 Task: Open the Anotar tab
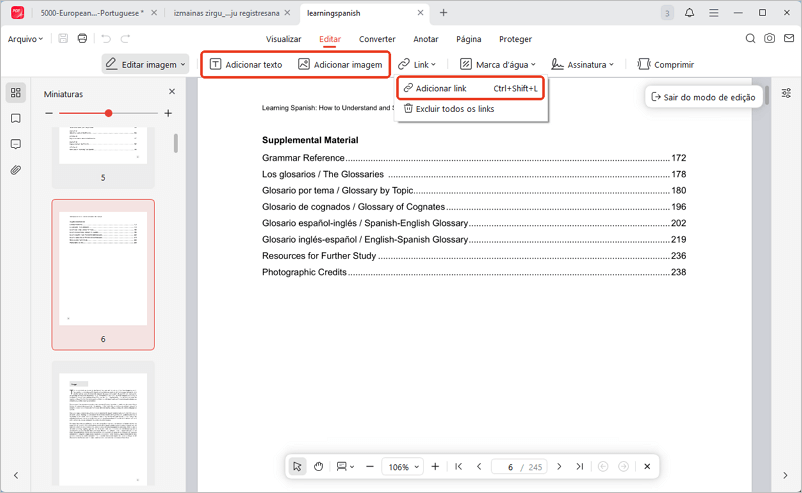click(x=426, y=39)
